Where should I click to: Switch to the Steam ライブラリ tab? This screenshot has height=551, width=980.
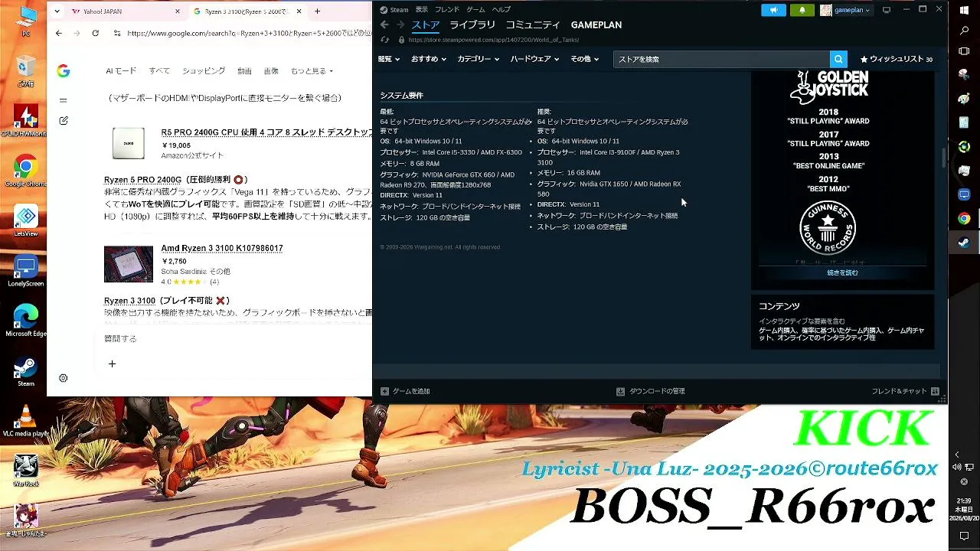point(472,25)
